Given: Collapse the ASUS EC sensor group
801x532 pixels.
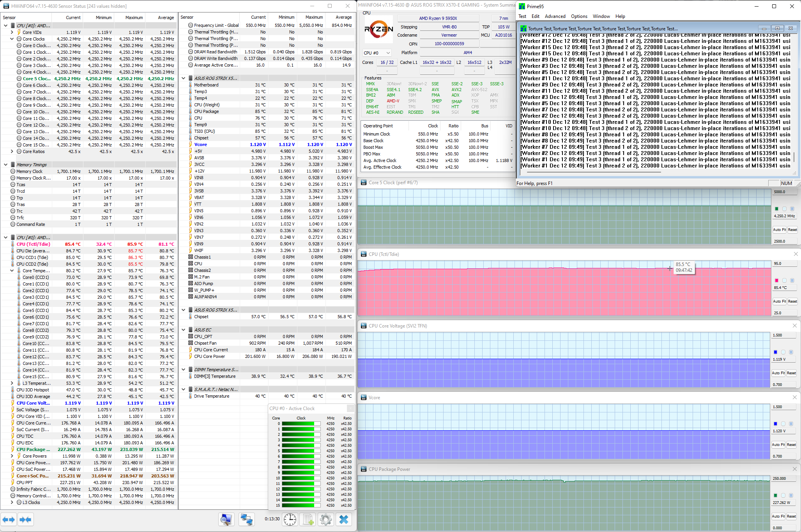Looking at the screenshot, I should click(x=184, y=330).
